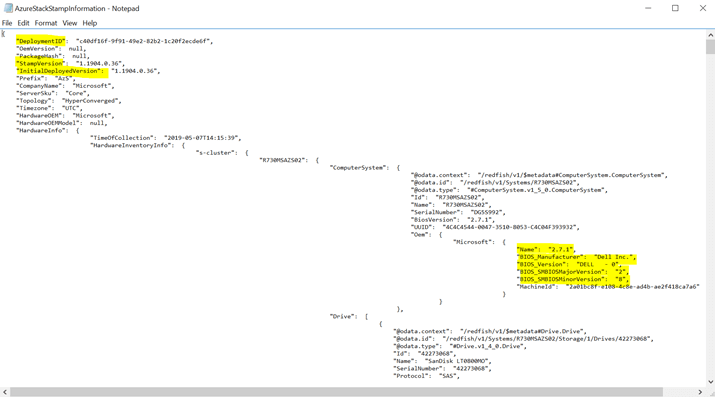The height and width of the screenshot is (397, 715).
Task: Click the DeploymentID GUID value
Action: point(144,41)
